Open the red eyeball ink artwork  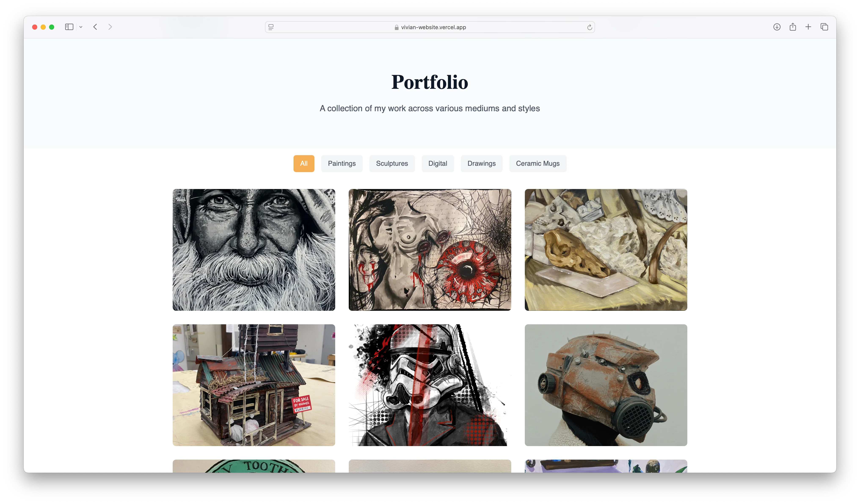[430, 250]
